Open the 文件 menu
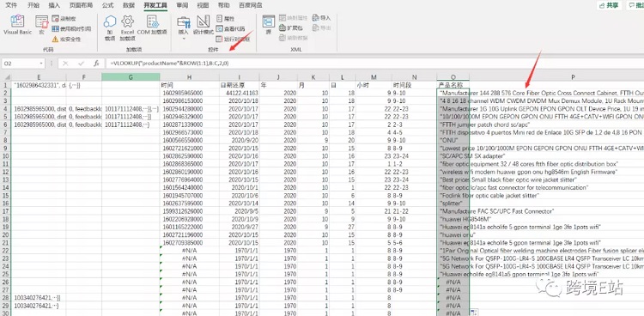Viewport: 644px width, 316px height. (x=11, y=5)
